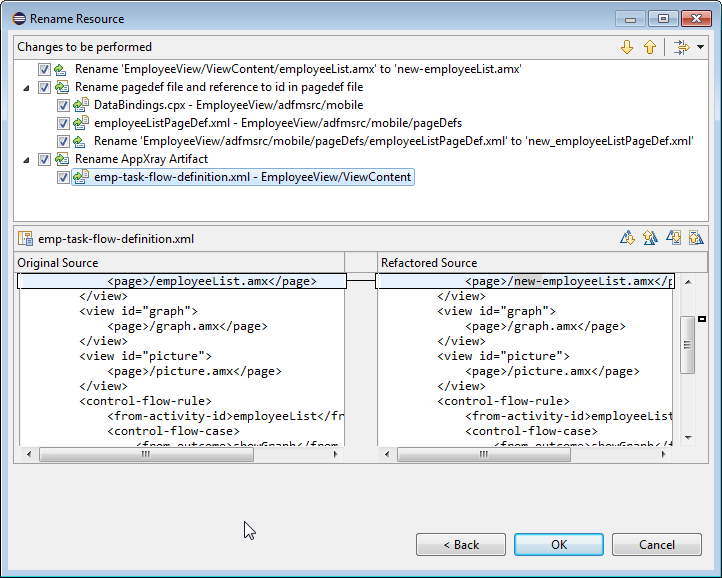Toggle the 'Rename AppXray Artifact' checkbox
The image size is (722, 578).
coord(44,159)
